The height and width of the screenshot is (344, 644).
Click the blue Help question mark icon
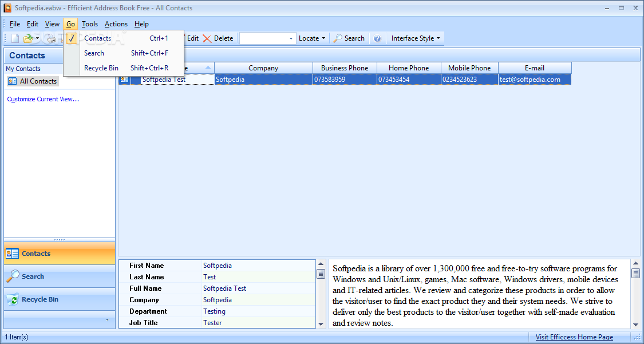(377, 38)
